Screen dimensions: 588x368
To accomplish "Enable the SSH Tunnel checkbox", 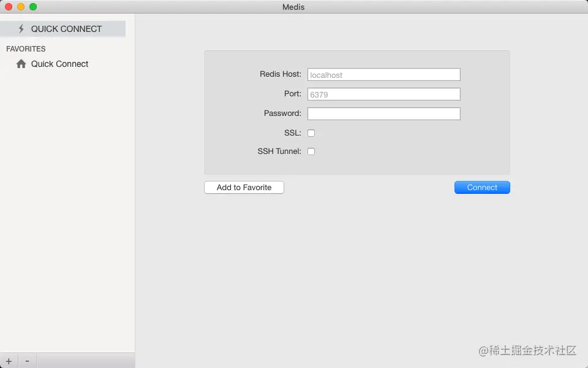I will 311,151.
